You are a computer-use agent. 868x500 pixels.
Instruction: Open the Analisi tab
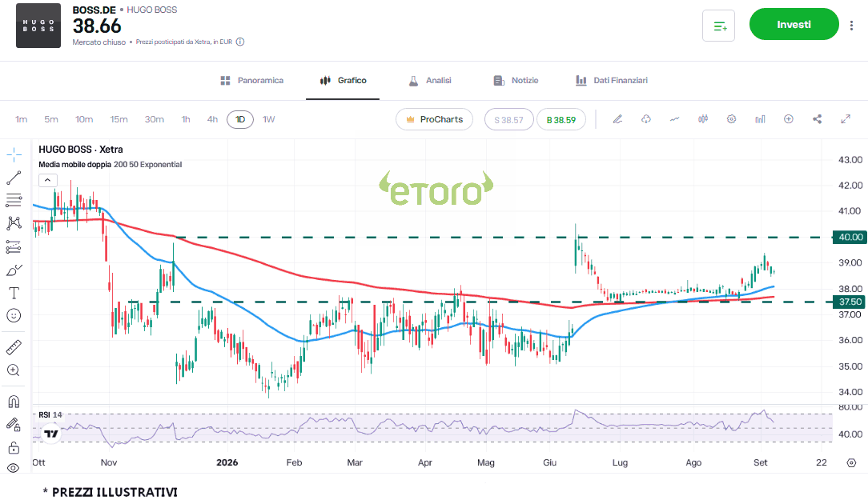tap(430, 81)
